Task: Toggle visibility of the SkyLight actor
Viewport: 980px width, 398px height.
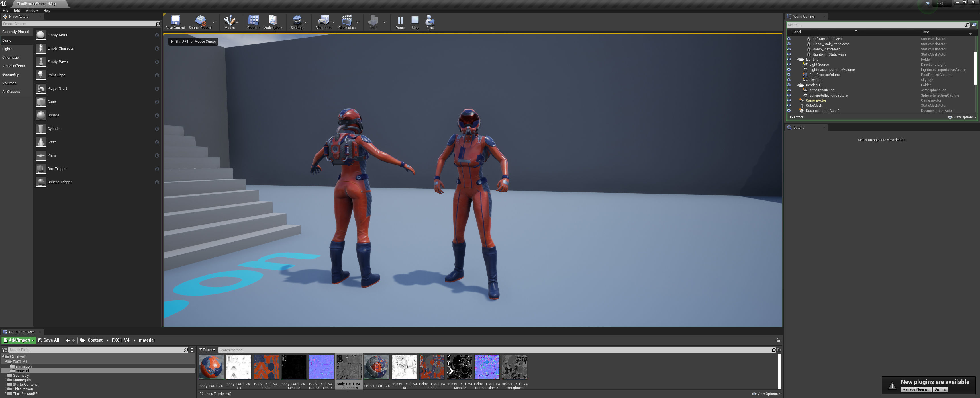Action: [789, 80]
